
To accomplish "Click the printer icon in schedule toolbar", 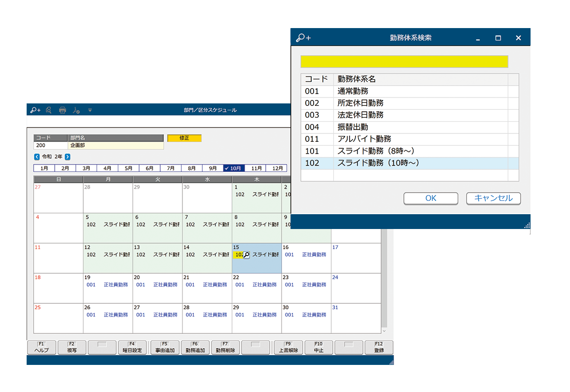I will pos(63,110).
